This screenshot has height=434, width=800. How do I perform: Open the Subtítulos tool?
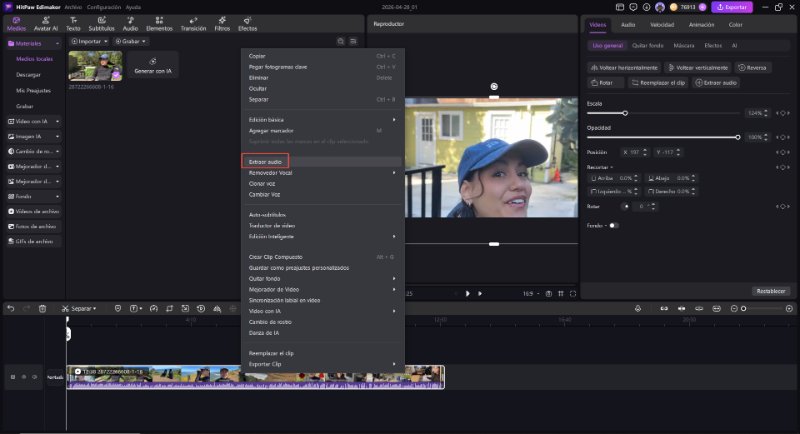[x=102, y=24]
